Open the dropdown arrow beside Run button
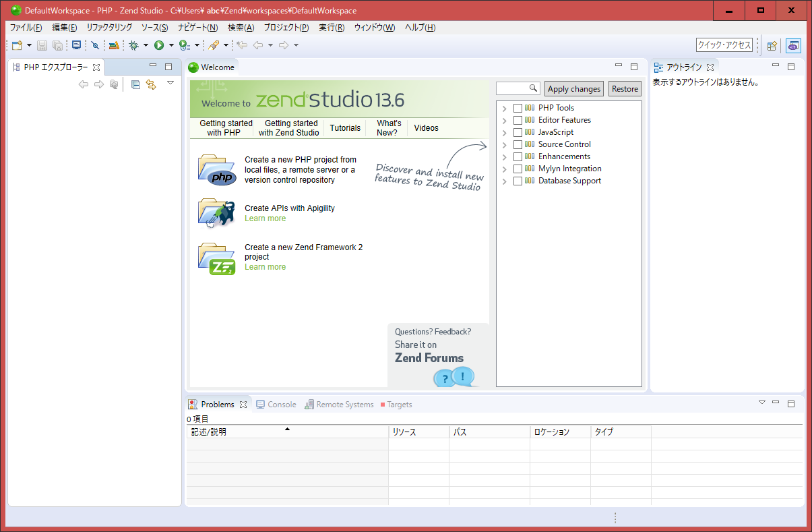The width and height of the screenshot is (812, 532). point(171,45)
